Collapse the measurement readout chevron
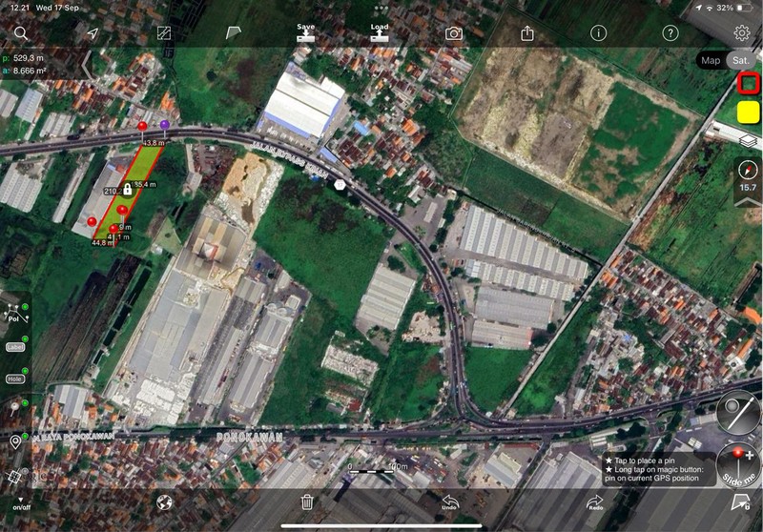Image resolution: width=763 pixels, height=532 pixels. pyautogui.click(x=87, y=64)
